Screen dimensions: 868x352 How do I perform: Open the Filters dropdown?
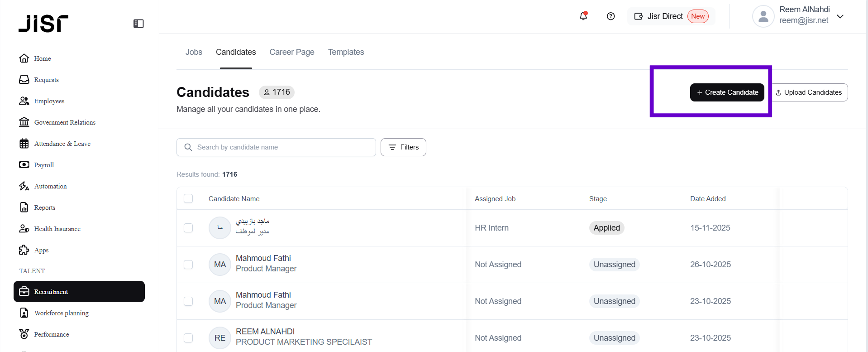pos(403,147)
